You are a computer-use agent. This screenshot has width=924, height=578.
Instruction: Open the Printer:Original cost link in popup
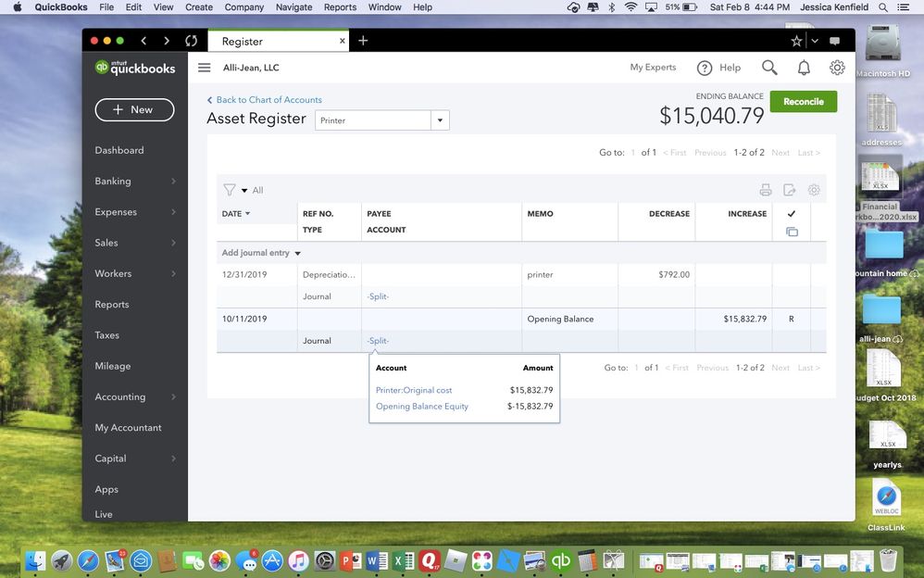tap(414, 390)
